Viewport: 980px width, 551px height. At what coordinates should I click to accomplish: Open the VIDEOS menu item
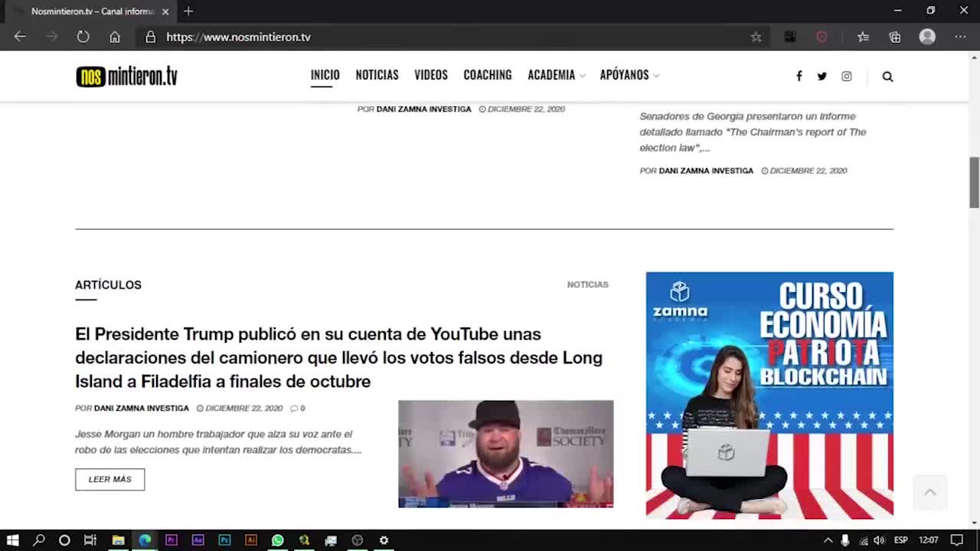431,75
